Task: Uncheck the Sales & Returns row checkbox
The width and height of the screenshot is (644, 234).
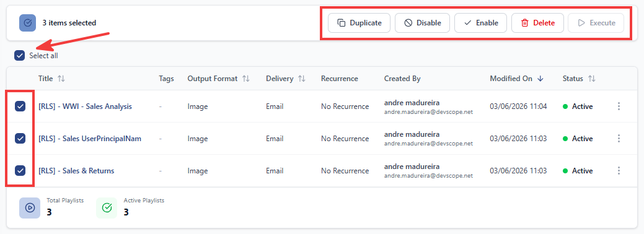Action: 20,170
